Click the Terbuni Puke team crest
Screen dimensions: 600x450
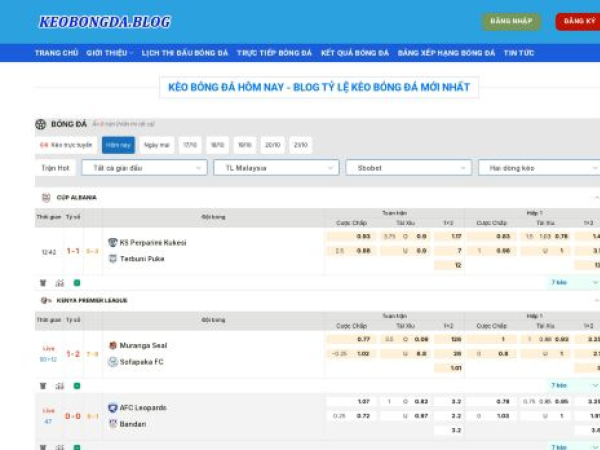point(113,258)
